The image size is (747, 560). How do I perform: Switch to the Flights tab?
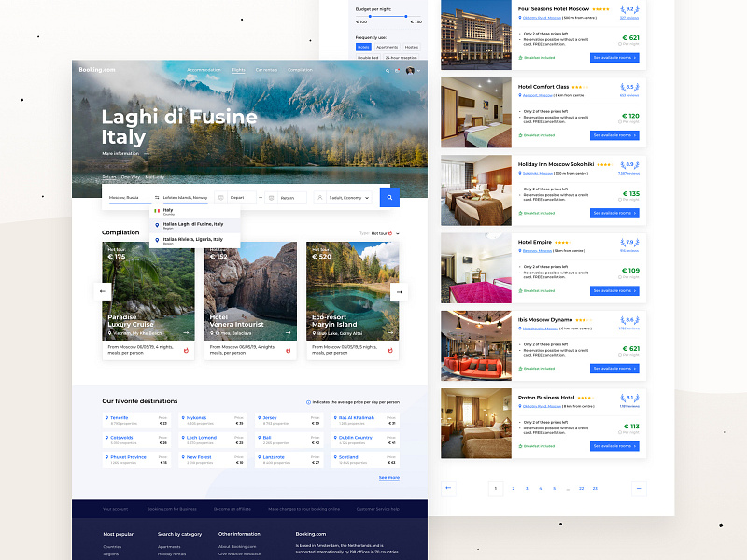tap(238, 69)
